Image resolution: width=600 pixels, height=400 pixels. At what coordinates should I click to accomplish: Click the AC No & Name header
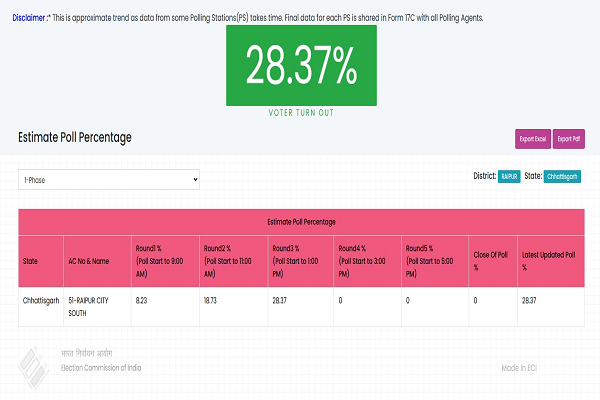pos(87,262)
